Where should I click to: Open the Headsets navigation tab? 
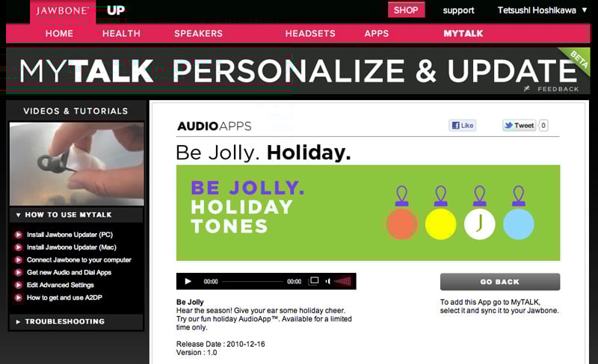click(310, 34)
